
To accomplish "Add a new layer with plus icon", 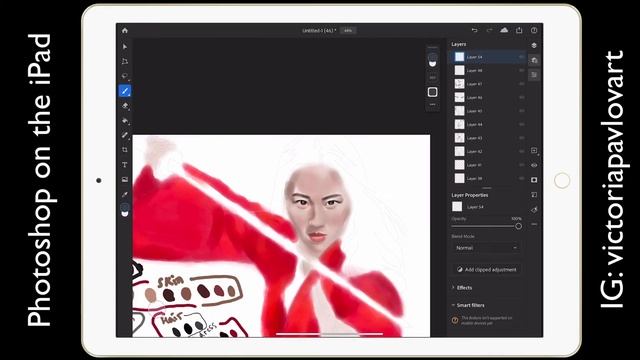I will [x=534, y=151].
